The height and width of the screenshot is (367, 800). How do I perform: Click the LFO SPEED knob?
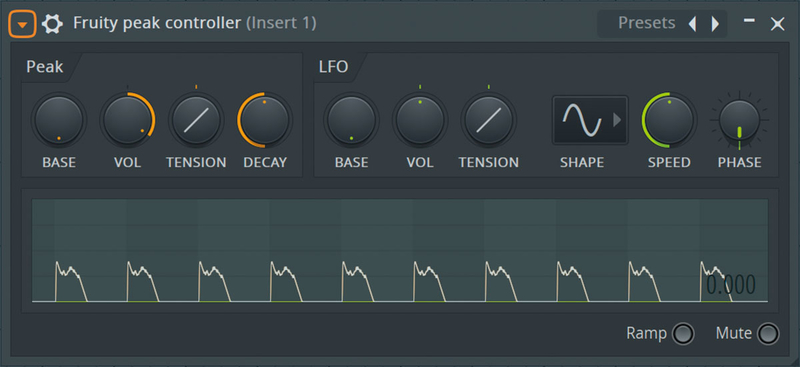669,119
